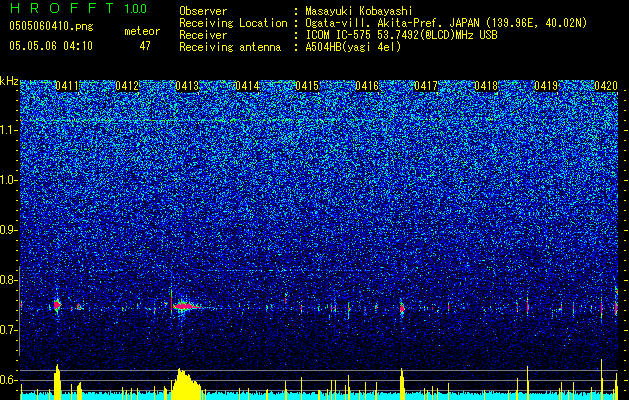Click the meteor count value 47
The image size is (629, 400).
pos(145,46)
